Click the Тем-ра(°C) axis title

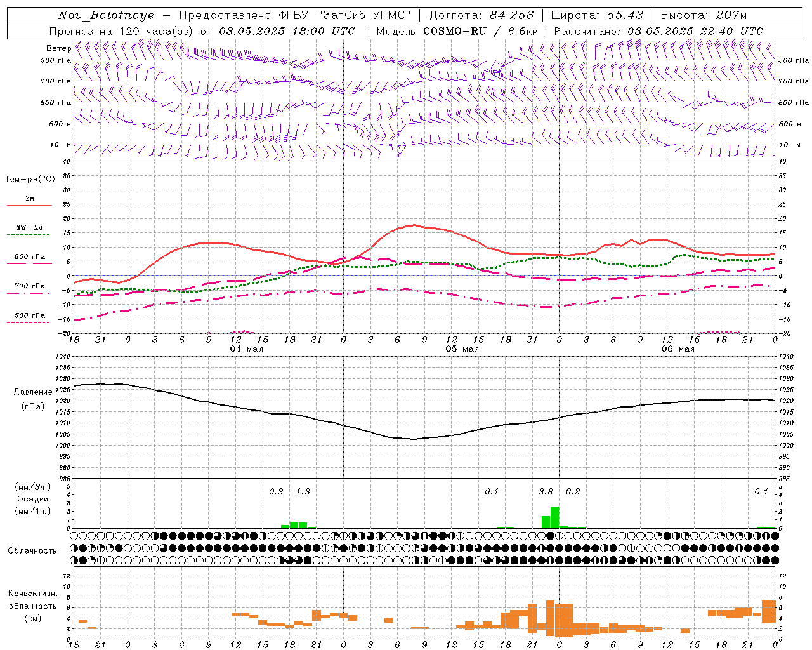point(30,180)
